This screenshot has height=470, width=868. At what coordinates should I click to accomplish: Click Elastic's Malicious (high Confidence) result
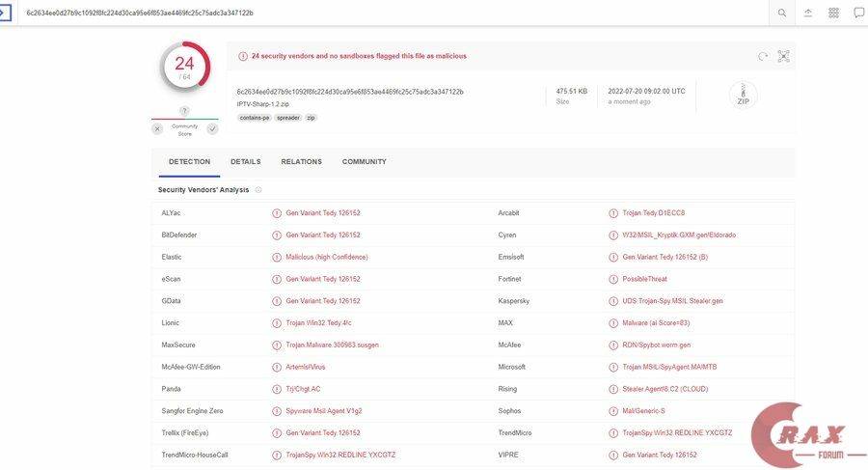click(327, 257)
